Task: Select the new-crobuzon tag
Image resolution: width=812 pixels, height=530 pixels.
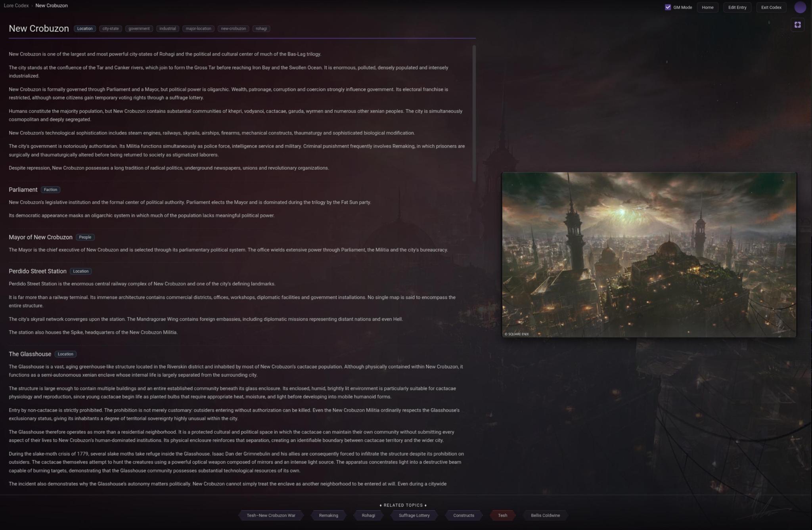Action: (234, 29)
